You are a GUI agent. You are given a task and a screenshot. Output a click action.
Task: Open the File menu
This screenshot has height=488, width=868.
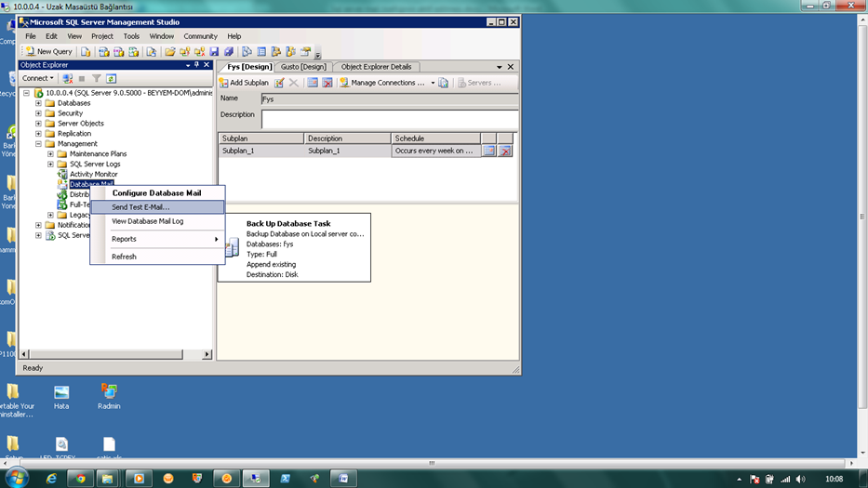click(x=31, y=36)
